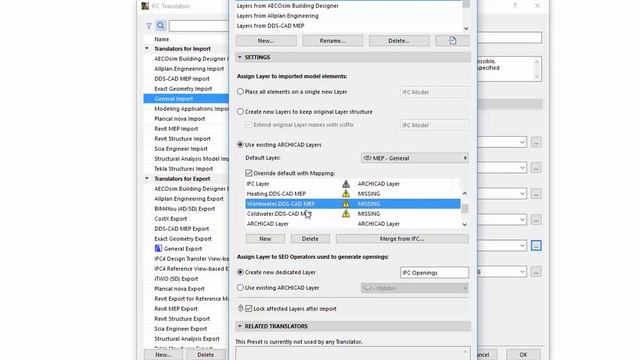
Task: Select Coldwater.DDS-CAD MEP mapping row
Action: coord(353,213)
